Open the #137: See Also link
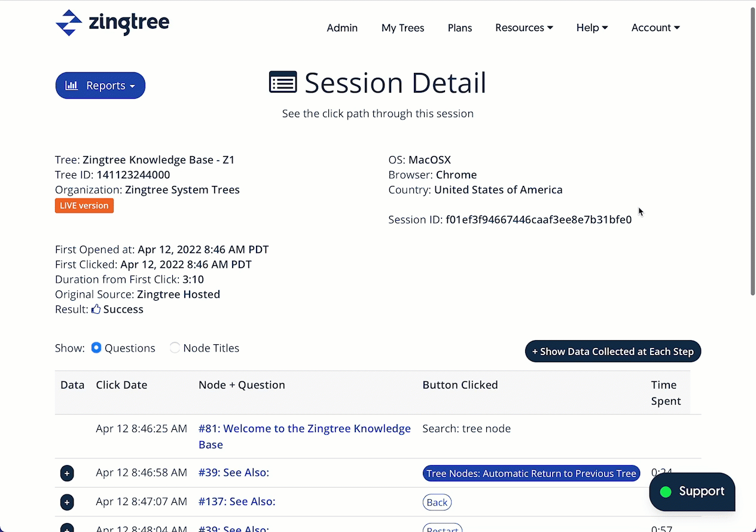The image size is (756, 532). 237,502
